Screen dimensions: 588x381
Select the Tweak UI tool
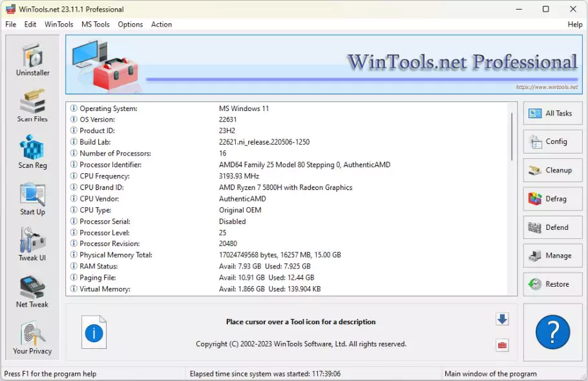[32, 244]
